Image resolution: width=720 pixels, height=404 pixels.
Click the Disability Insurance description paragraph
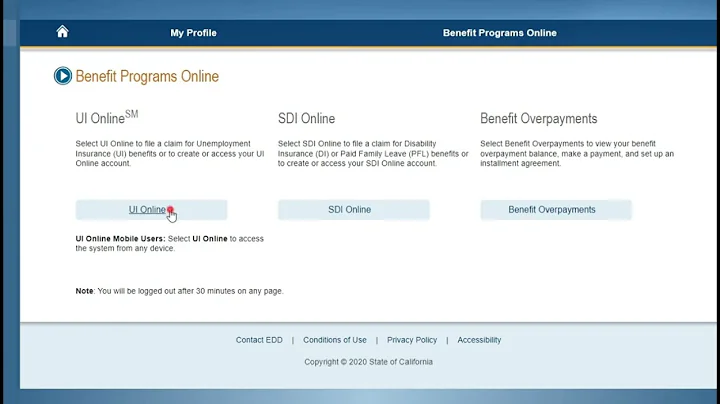pos(373,153)
